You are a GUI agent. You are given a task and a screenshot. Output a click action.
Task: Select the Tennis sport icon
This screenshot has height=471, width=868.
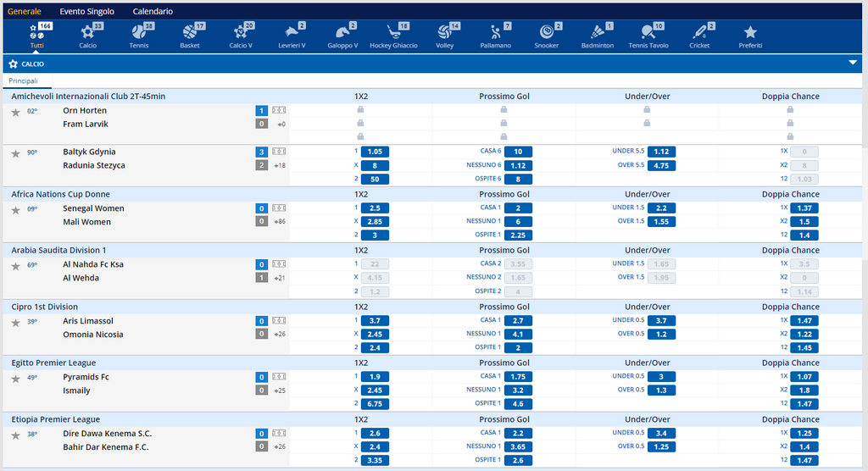click(138, 36)
